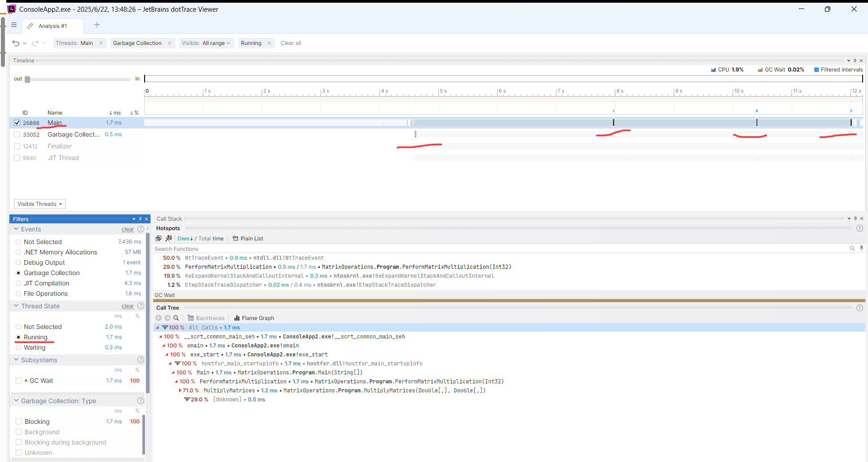Collapse Garbage Collection: Type section
Screen dimensions: 868x462
click(16, 401)
